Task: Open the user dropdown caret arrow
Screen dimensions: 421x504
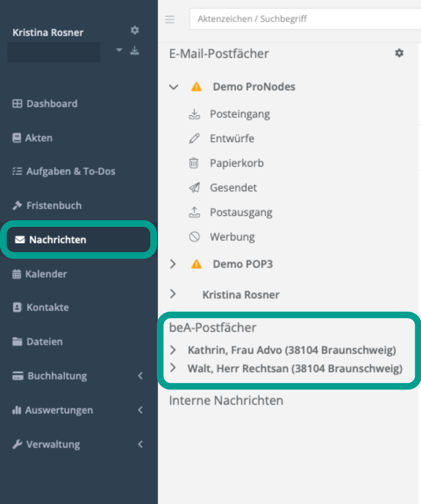Action: 119,50
